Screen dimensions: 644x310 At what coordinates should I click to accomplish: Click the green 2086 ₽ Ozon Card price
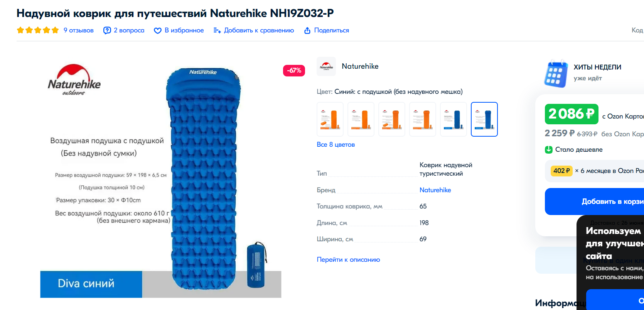[x=571, y=114]
